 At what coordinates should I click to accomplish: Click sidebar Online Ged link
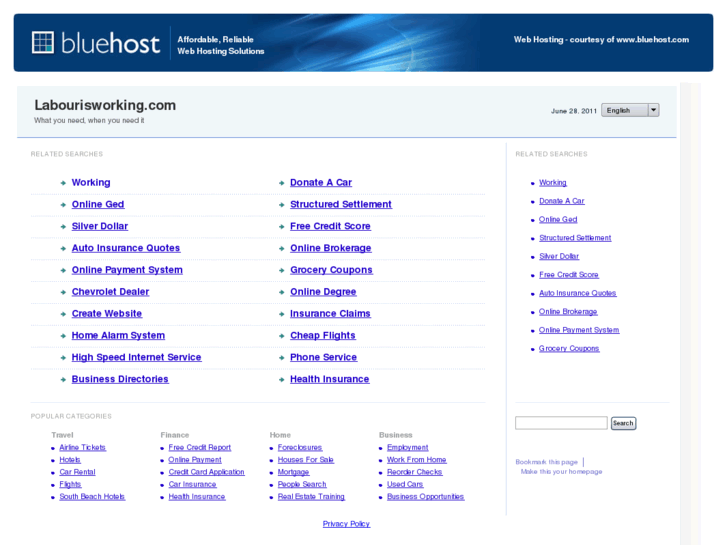click(558, 219)
